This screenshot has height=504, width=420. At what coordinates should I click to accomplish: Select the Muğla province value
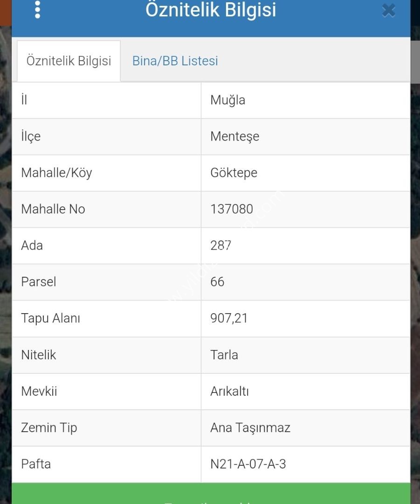pyautogui.click(x=227, y=100)
